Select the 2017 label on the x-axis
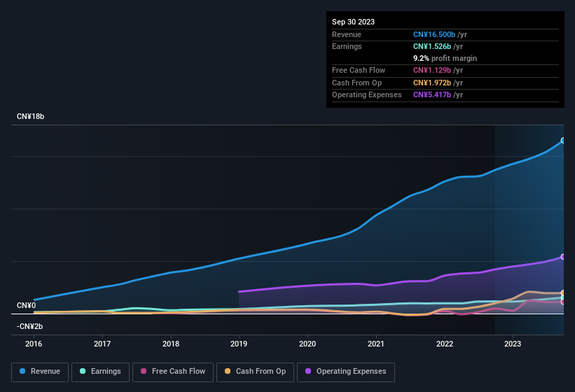Screen dimensions: 575x392 pos(102,344)
